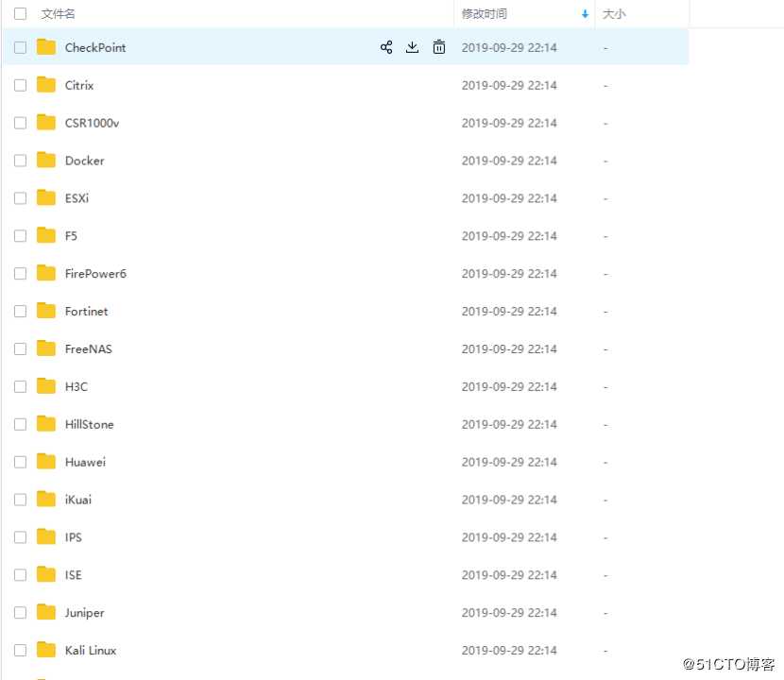Delete the CheckPoint folder with the trash icon
Viewport: 784px width, 680px height.
click(439, 47)
